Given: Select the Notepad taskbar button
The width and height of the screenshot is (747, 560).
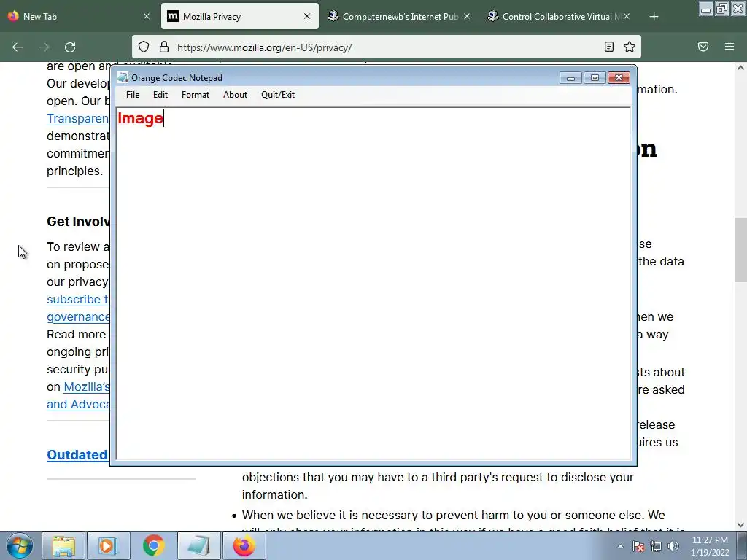Looking at the screenshot, I should tap(198, 545).
